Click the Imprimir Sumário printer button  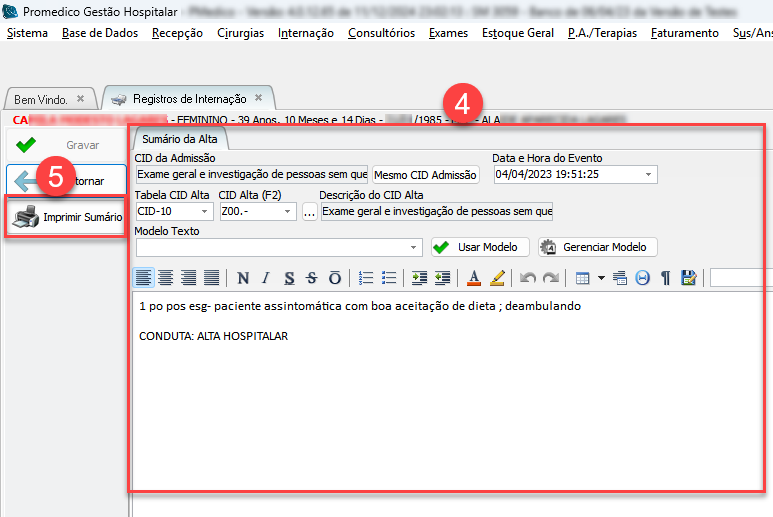pyautogui.click(x=68, y=216)
